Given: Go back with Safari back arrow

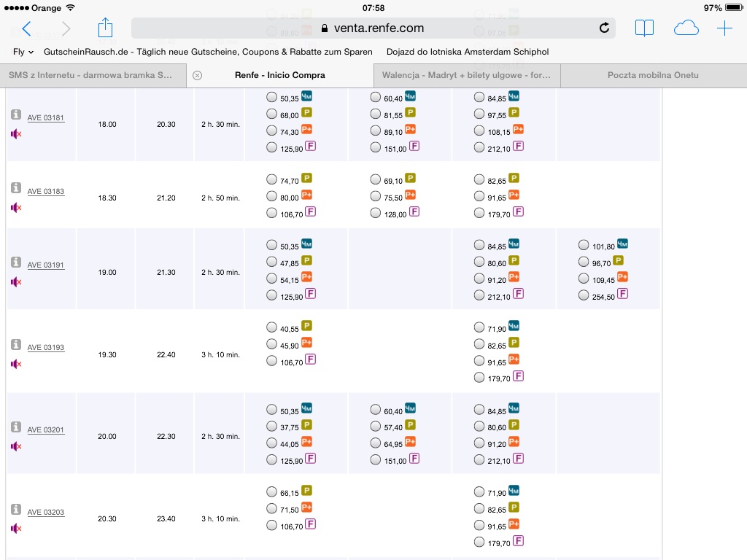Looking at the screenshot, I should [27, 28].
